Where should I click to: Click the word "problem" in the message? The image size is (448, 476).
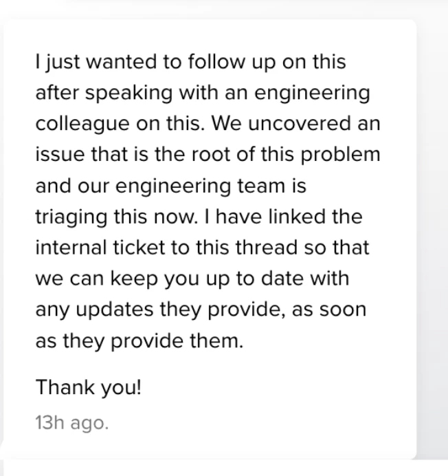340,155
